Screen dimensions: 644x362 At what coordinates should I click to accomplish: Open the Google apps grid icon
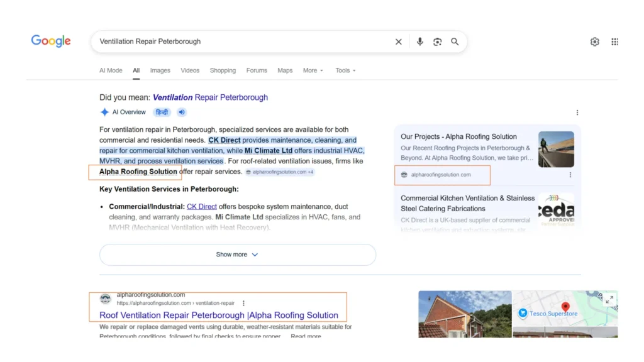[x=614, y=41]
